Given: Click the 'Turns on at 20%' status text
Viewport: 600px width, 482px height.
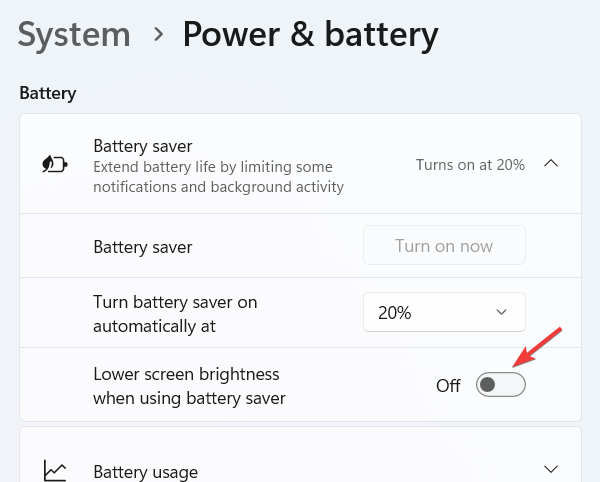Looking at the screenshot, I should click(470, 164).
